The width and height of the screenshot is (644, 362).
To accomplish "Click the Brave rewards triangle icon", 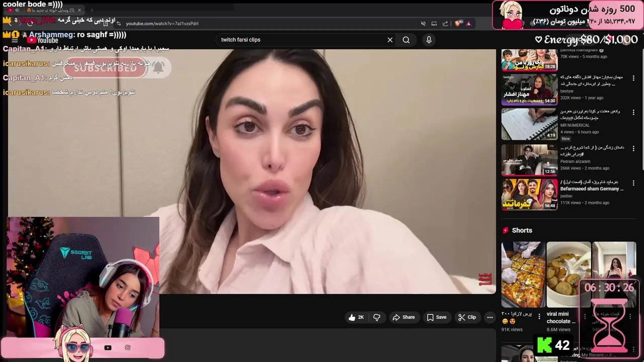I will 468,23.
